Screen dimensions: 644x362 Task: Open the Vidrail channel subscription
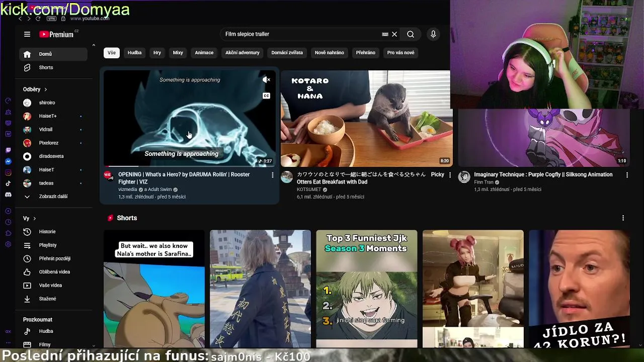click(53, 130)
